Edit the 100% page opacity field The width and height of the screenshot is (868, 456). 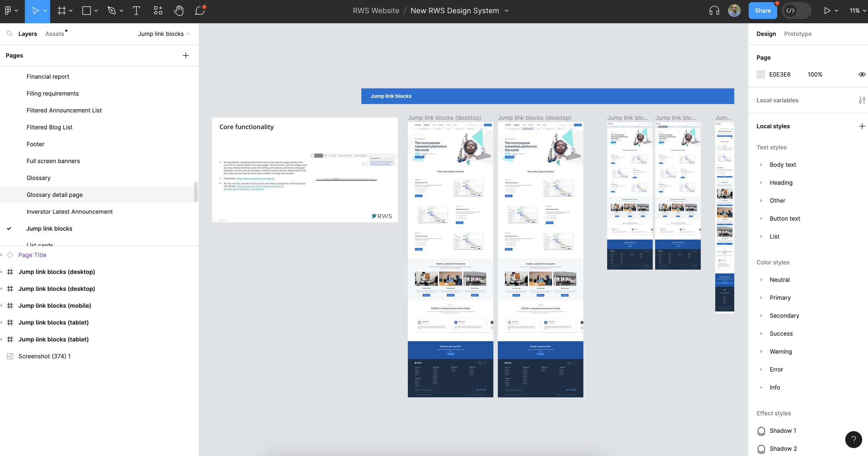coord(815,75)
